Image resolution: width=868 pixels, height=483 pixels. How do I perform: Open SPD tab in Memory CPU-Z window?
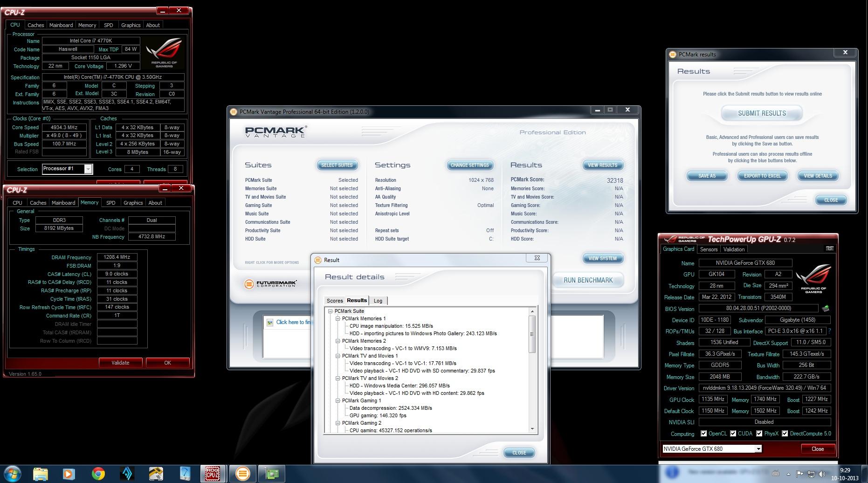point(110,203)
